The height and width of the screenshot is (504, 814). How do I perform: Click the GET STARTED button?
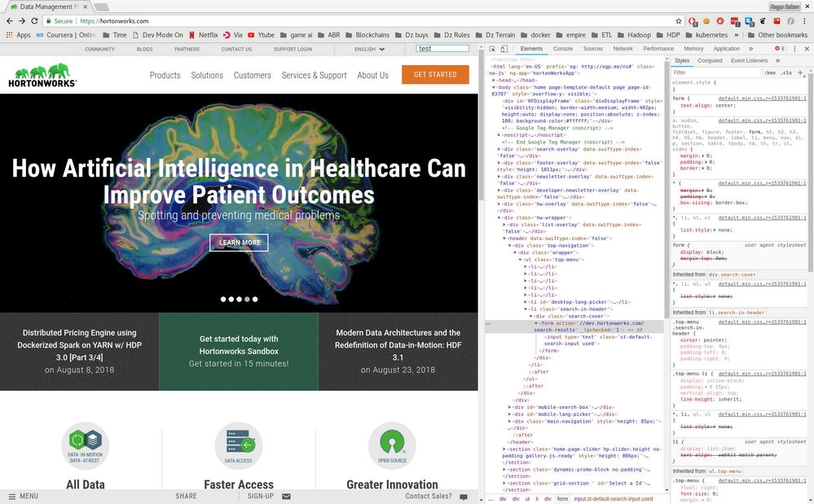pyautogui.click(x=434, y=74)
